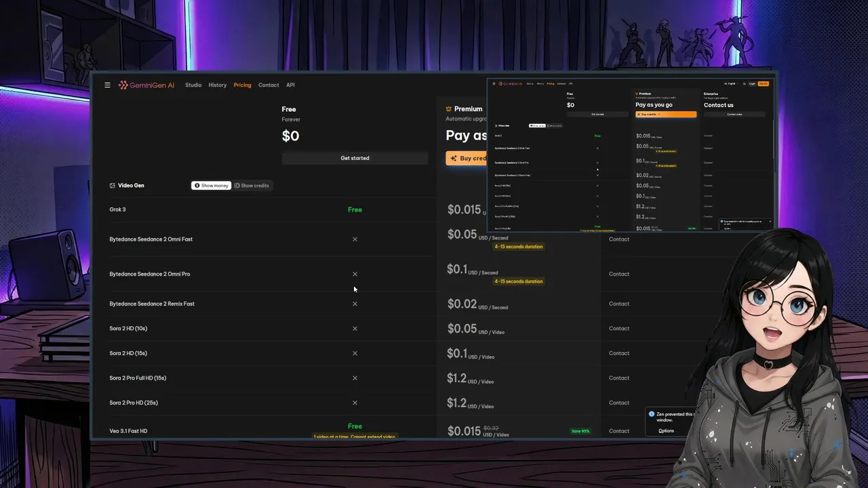Click the Save 95% badge
Viewport: 868px width, 488px height.
[x=580, y=431]
